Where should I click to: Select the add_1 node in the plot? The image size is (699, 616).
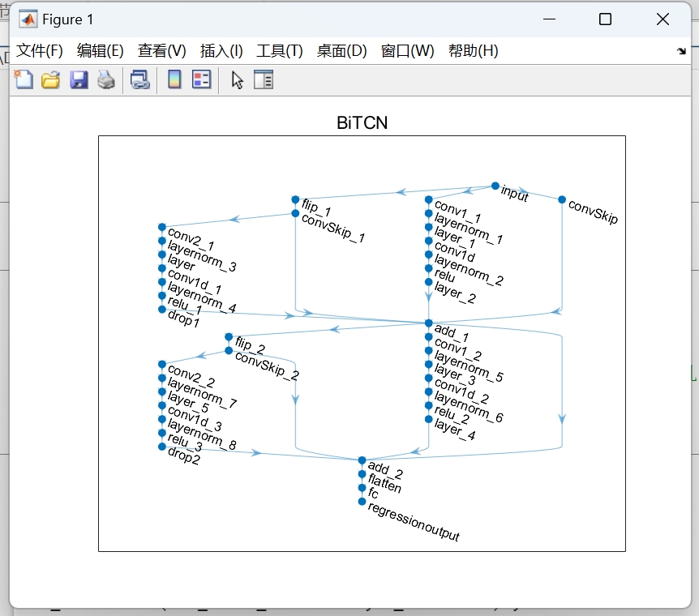click(x=427, y=324)
